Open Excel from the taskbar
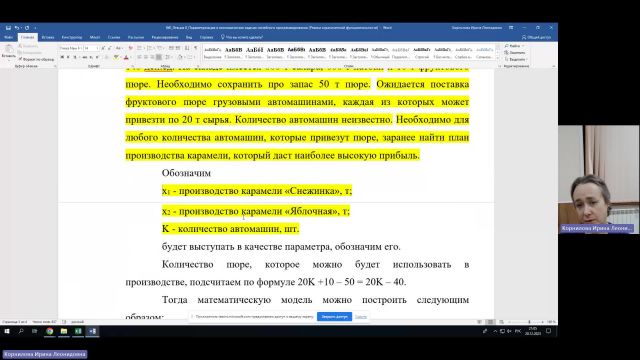The width and height of the screenshot is (640, 360). [x=78, y=331]
